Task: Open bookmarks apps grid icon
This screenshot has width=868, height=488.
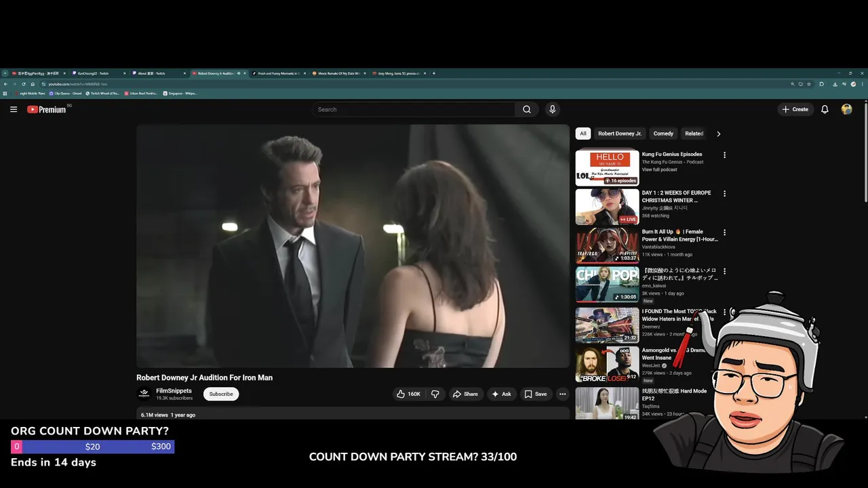Action: [5, 94]
